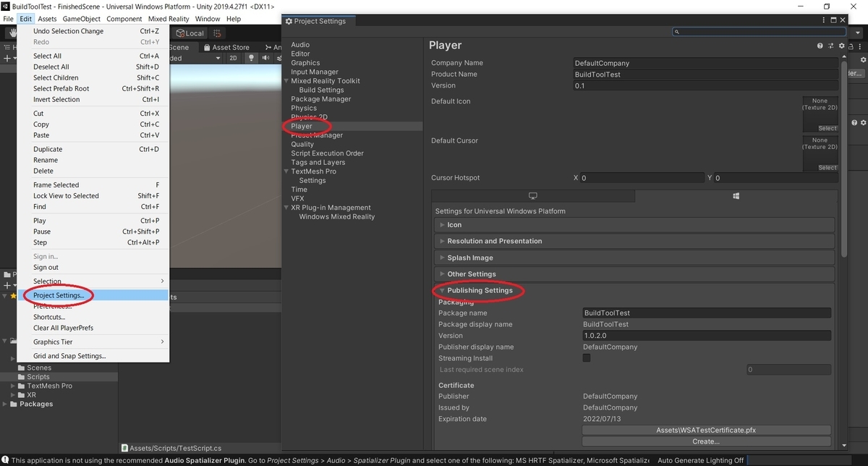The height and width of the screenshot is (466, 868).
Task: Toggle scene lighting with the lightbulb icon
Action: (x=251, y=58)
